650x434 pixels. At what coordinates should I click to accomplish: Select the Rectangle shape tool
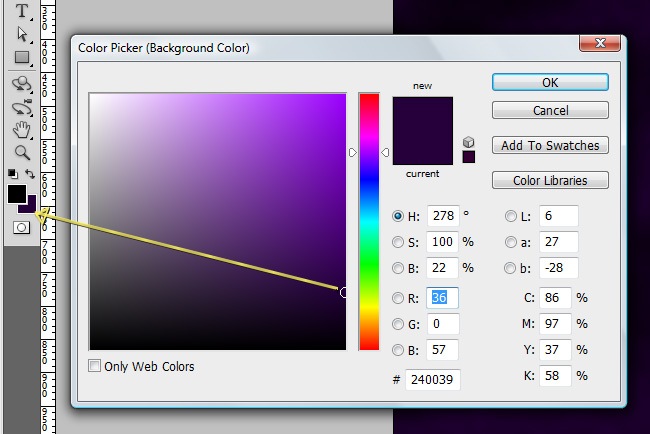tap(22, 58)
